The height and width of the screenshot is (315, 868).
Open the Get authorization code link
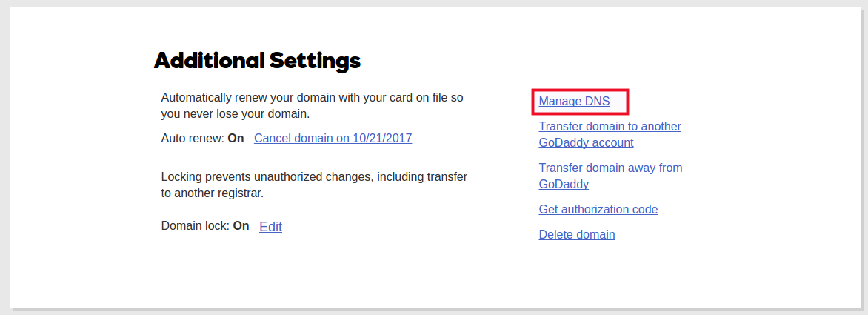pyautogui.click(x=598, y=210)
